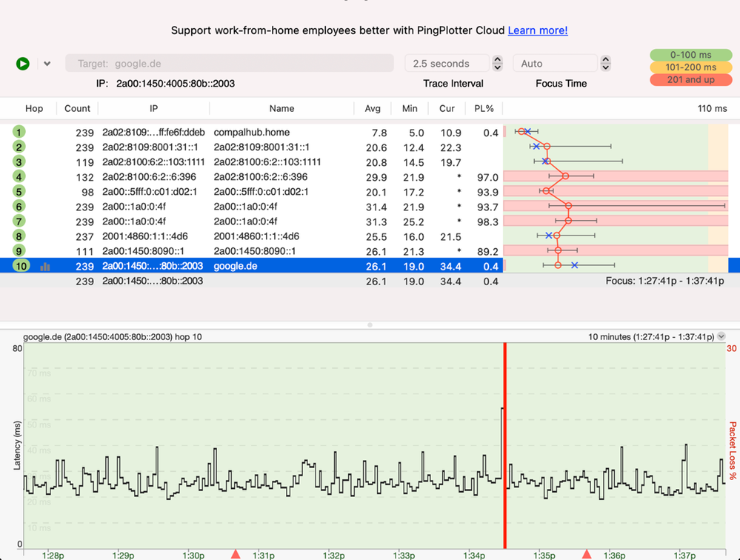This screenshot has width=740, height=560.
Task: Sort by the Min column header
Action: point(410,108)
